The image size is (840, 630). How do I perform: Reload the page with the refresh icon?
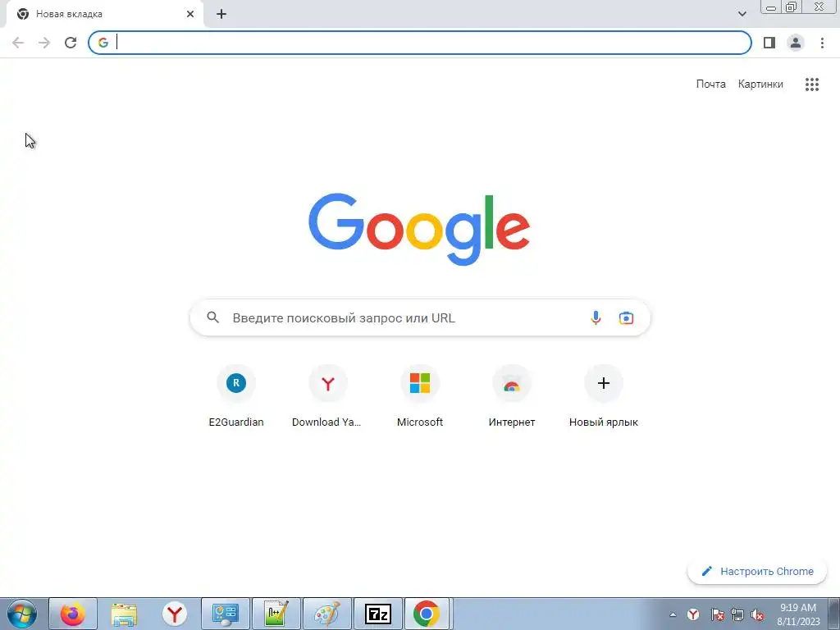pos(71,43)
